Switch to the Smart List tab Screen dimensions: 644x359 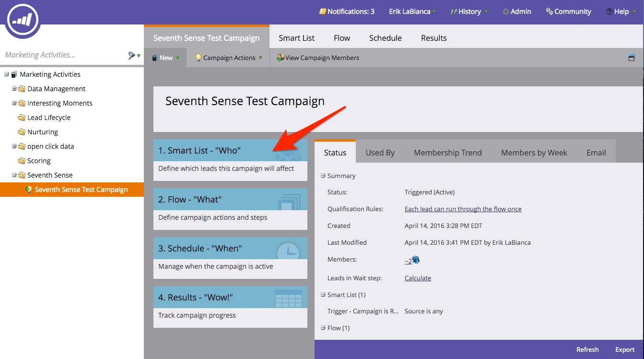click(x=297, y=38)
